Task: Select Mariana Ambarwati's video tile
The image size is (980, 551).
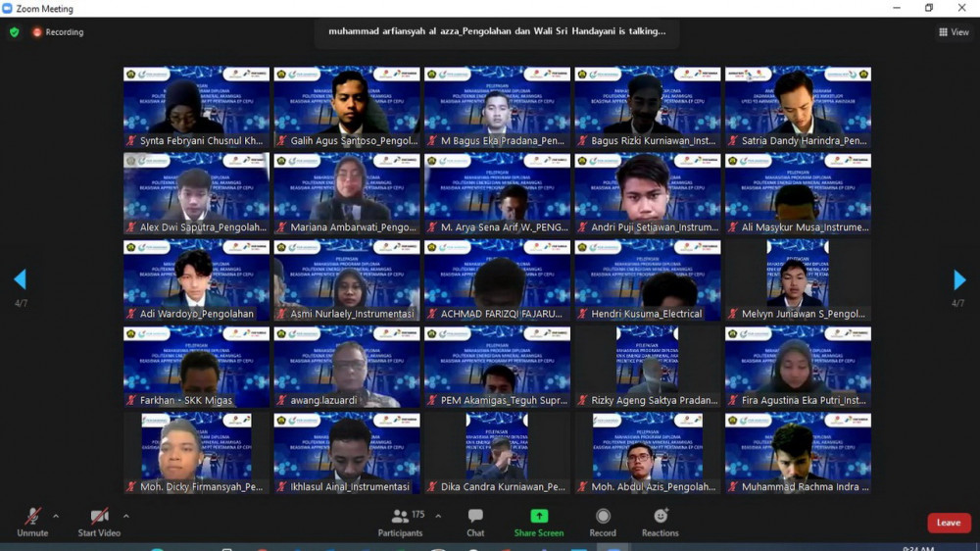Action: [347, 193]
